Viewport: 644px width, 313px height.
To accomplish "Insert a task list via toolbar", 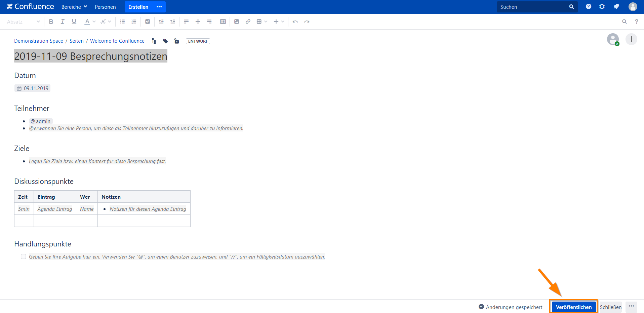I will point(147,21).
